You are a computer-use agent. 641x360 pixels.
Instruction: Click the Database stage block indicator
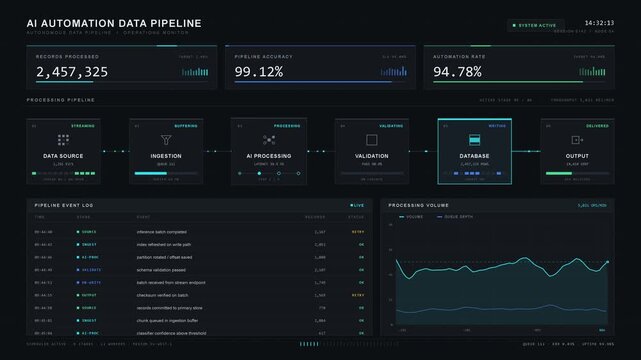point(474,173)
